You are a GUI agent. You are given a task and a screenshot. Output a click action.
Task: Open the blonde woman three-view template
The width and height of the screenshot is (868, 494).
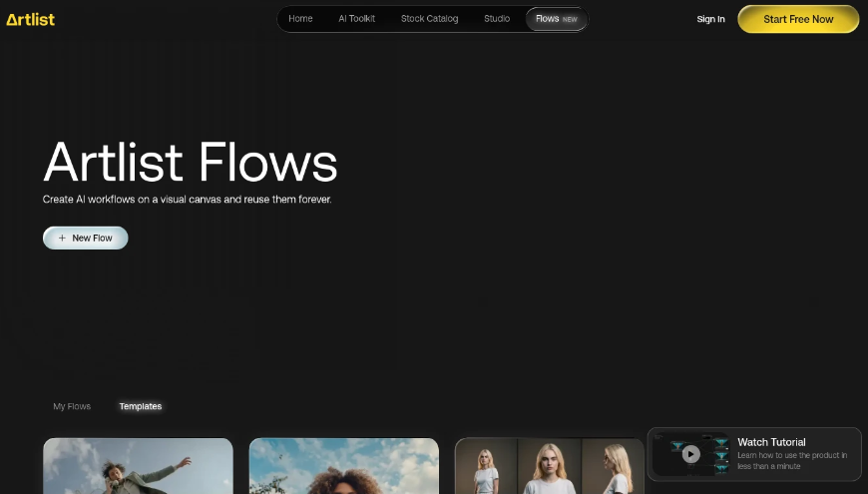549,466
